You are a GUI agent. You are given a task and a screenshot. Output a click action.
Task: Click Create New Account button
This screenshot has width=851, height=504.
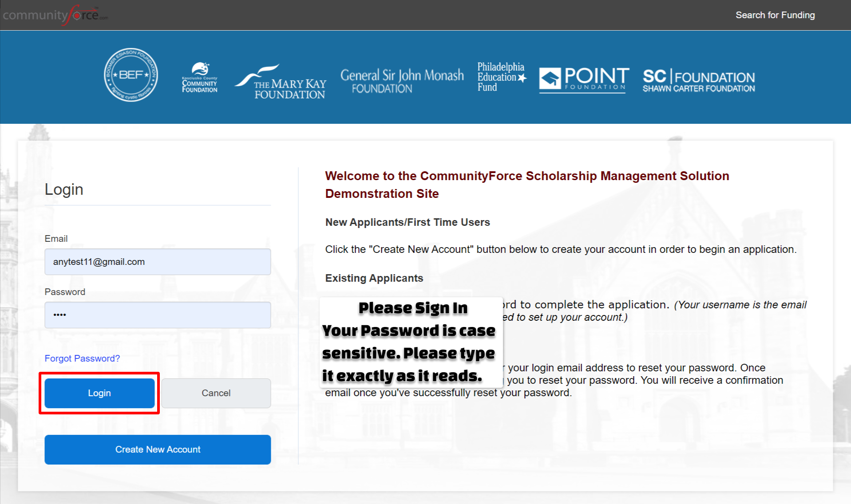(x=158, y=449)
